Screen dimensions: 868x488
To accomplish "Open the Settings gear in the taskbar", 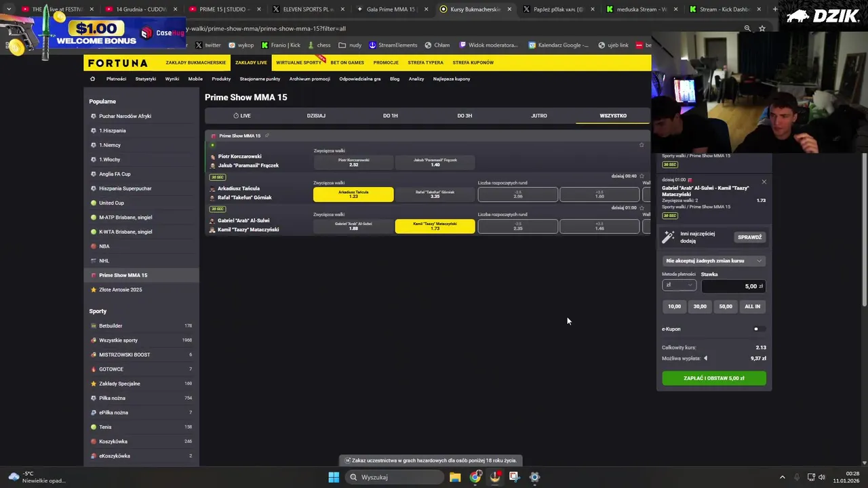I will pyautogui.click(x=534, y=477).
